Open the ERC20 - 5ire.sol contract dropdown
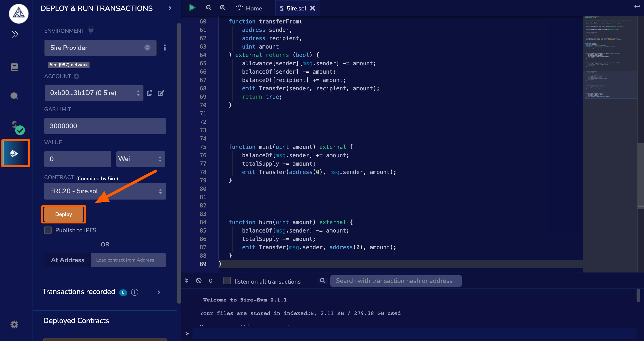Viewport: 644px width, 341px height. (105, 191)
